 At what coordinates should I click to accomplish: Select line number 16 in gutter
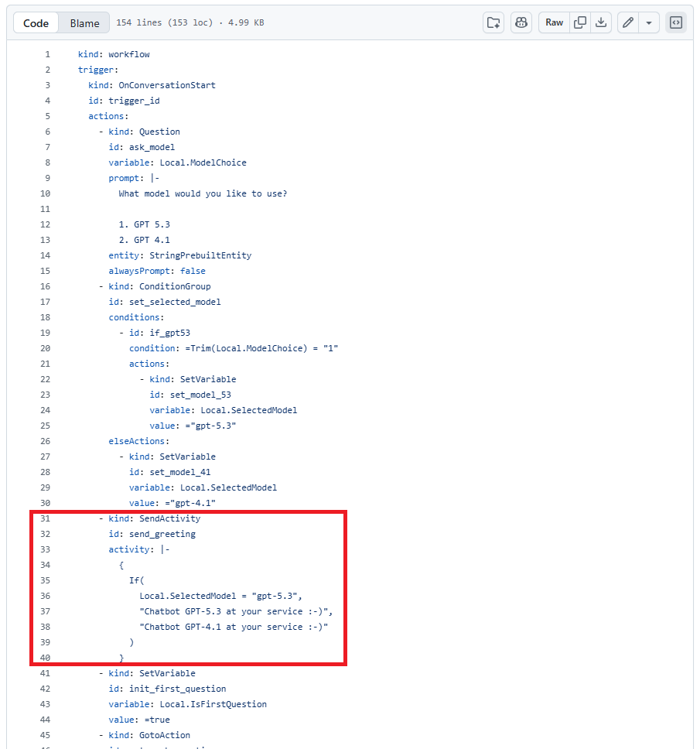click(x=45, y=286)
